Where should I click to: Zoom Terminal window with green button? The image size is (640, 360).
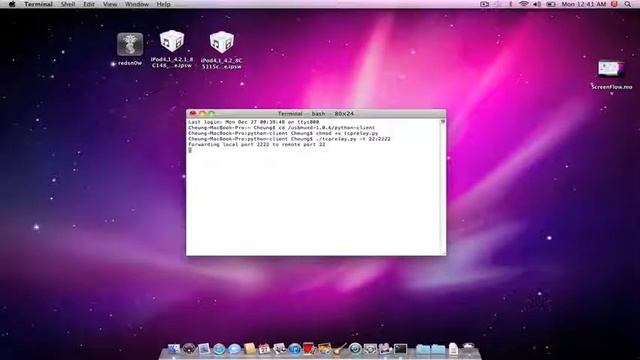211,113
